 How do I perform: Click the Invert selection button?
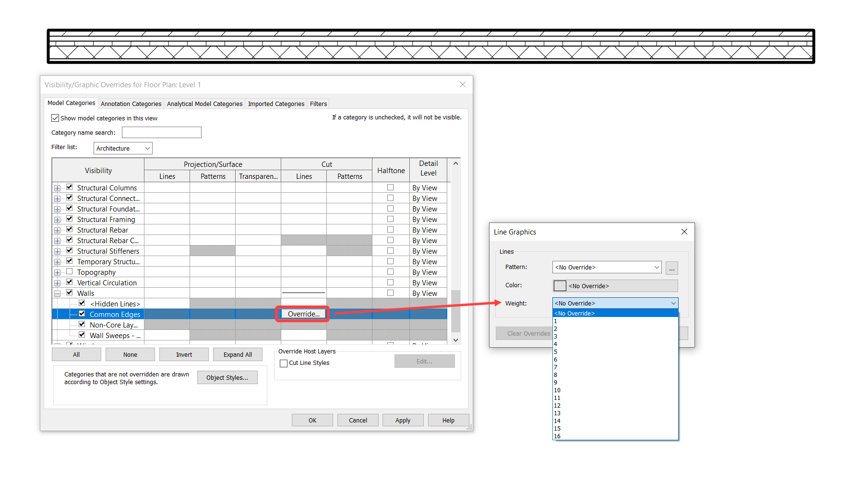point(184,354)
